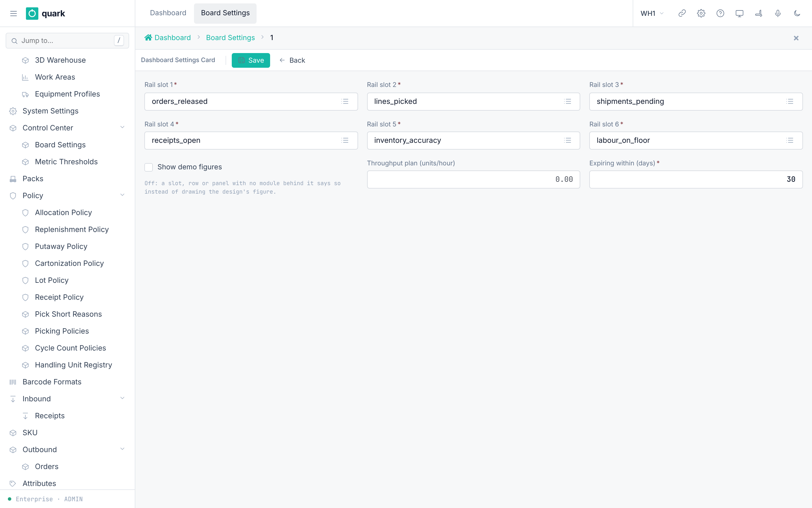Collapse the Outbound section

tap(122, 449)
